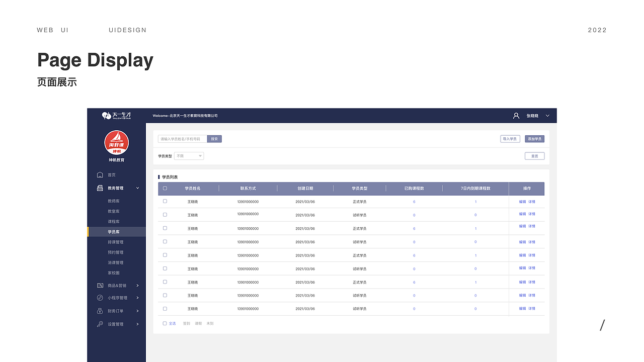This screenshot has height=362, width=644.
Task: Open 教师库 in the sidebar
Action: click(114, 201)
